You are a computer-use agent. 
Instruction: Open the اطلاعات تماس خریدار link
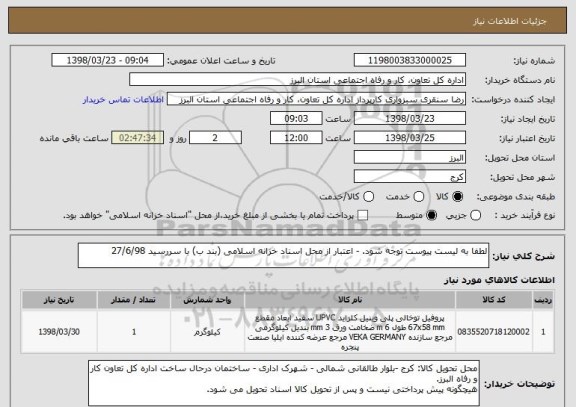[x=123, y=100]
